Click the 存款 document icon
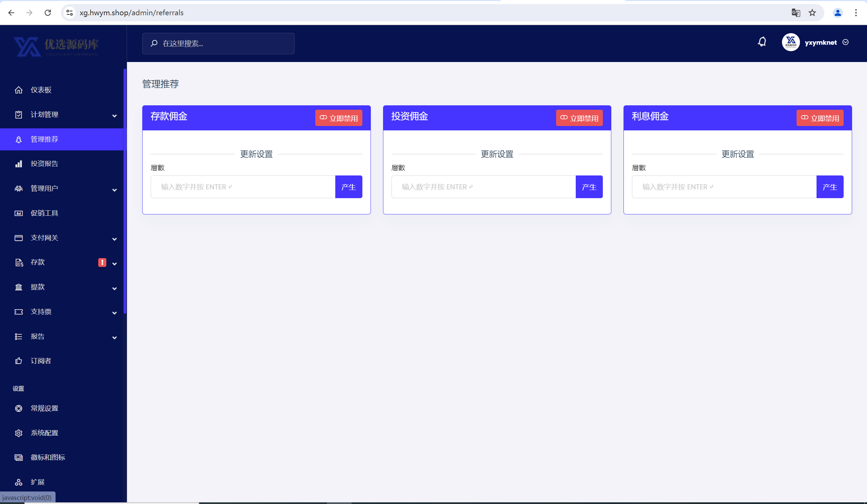This screenshot has width=867, height=504. pyautogui.click(x=19, y=262)
